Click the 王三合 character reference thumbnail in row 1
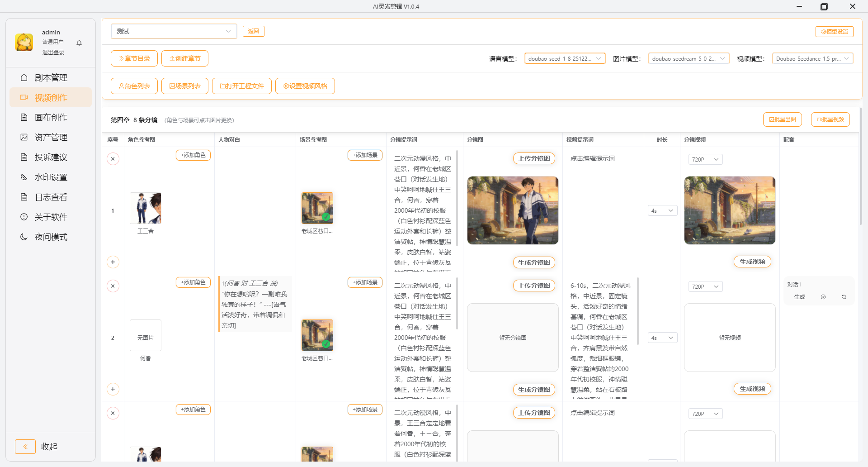868x467 pixels. point(146,208)
